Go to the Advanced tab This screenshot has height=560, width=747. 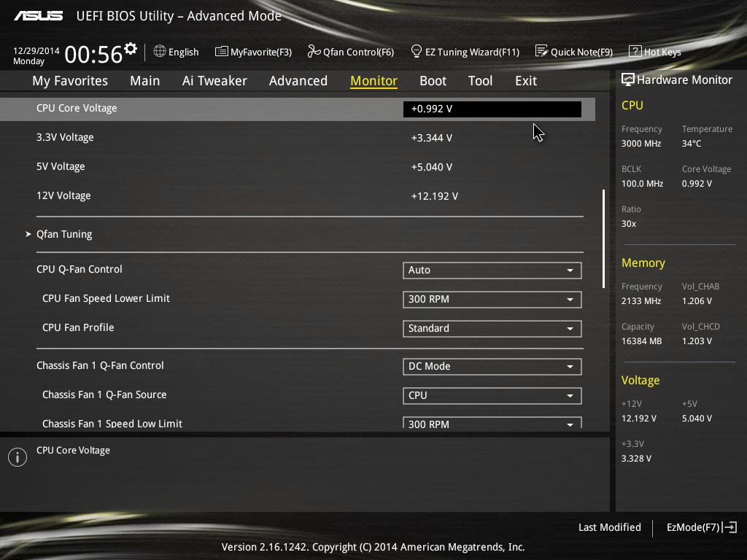[298, 81]
